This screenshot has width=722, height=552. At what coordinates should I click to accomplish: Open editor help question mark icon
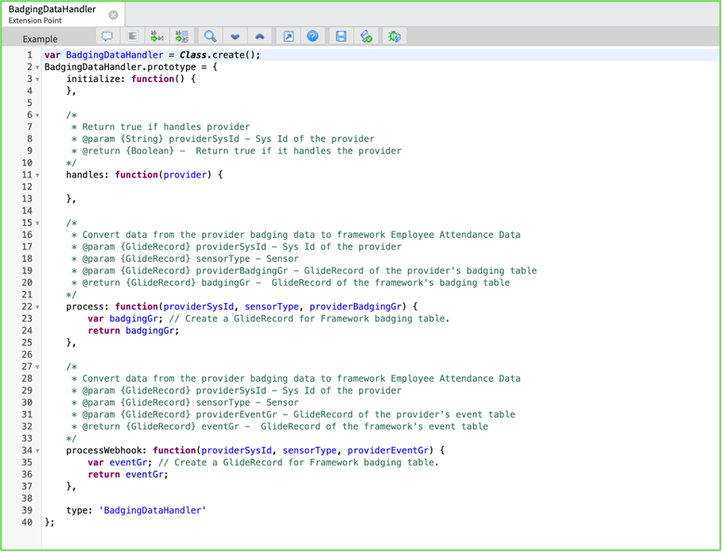313,36
